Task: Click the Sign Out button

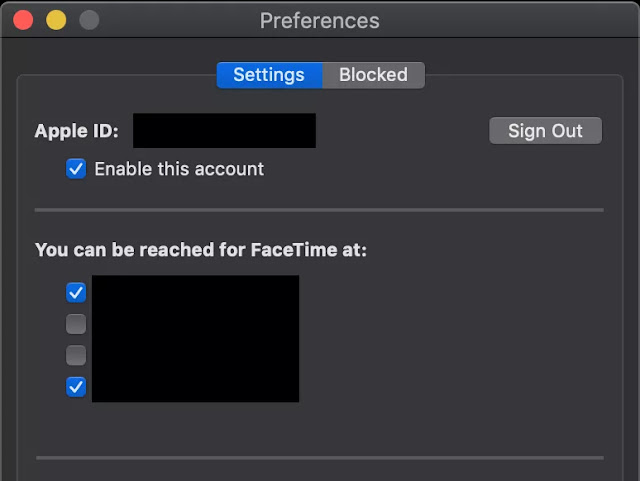Action: (545, 131)
